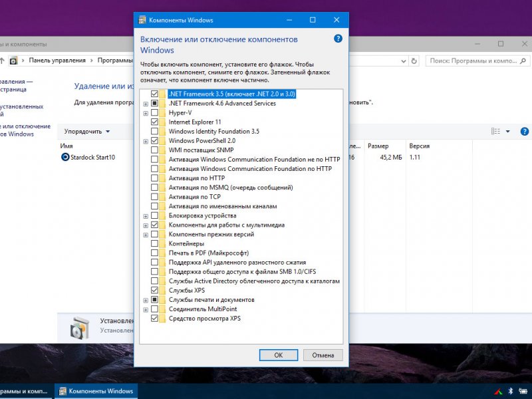The image size is (532, 399).
Task: Click the Bluetooth icon in the system tray
Action: [x=511, y=391]
